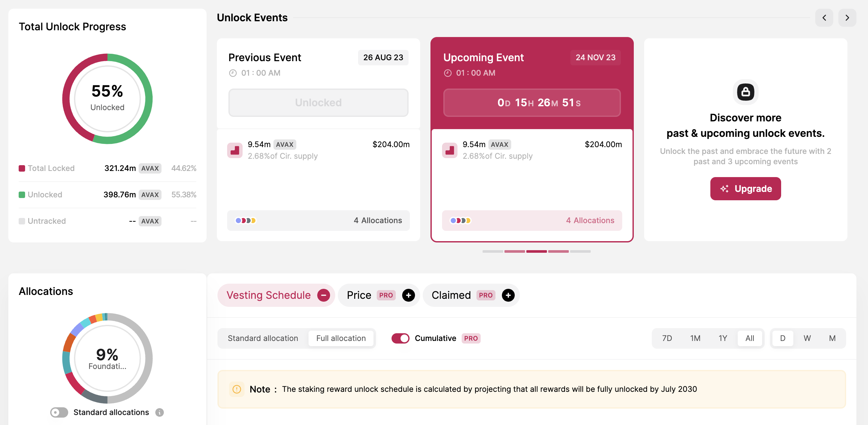Viewport: 868px width, 425px height.
Task: Expand the Claimed PRO metric
Action: coord(508,295)
